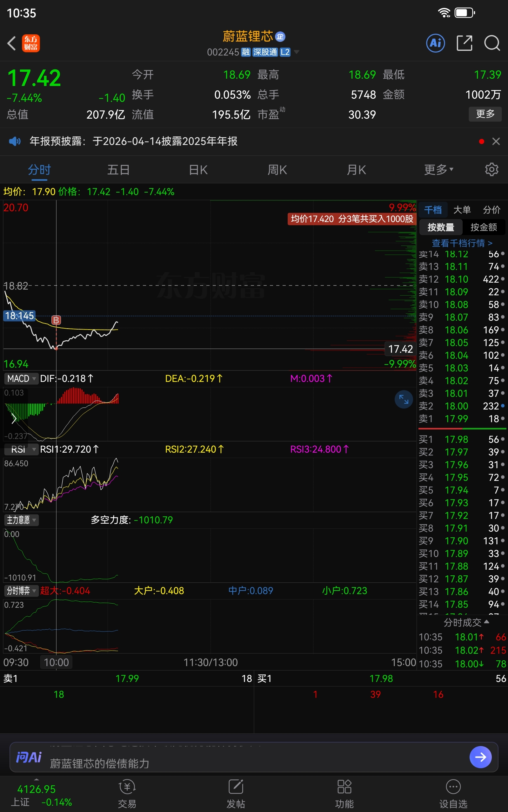
Task: Switch to the 五日 tab
Action: (118, 169)
